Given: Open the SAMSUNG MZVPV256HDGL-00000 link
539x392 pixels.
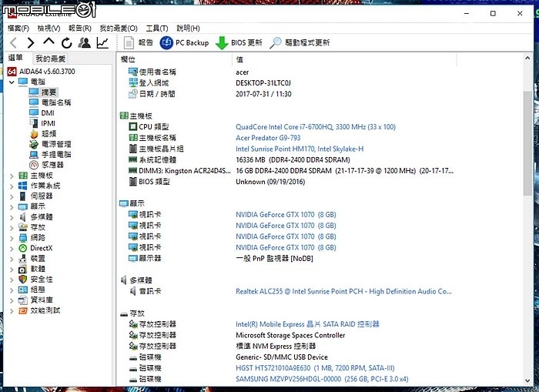Looking at the screenshot, I should tap(322, 379).
